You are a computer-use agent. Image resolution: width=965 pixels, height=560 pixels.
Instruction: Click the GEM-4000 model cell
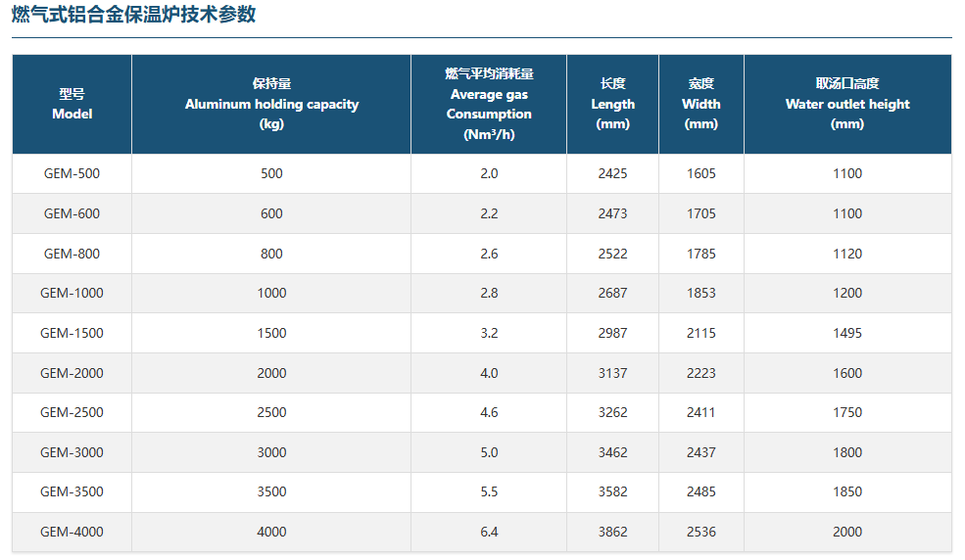coord(72,532)
